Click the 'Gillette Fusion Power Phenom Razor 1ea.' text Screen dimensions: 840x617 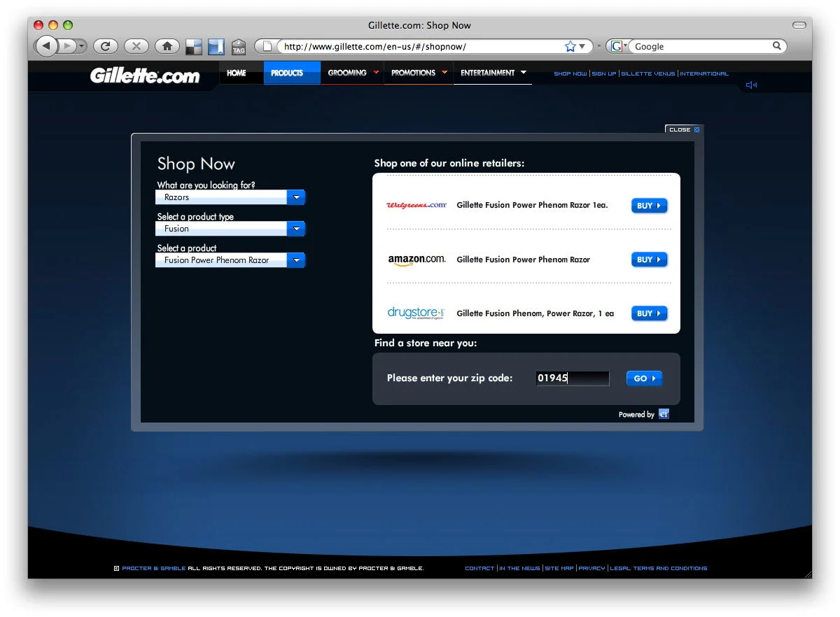[x=532, y=205]
